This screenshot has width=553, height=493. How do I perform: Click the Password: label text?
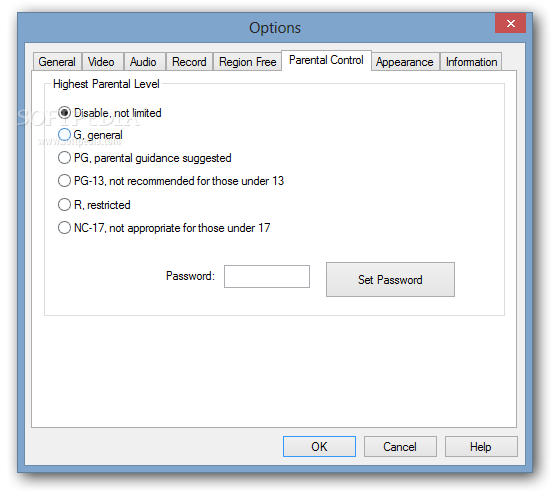pyautogui.click(x=190, y=276)
